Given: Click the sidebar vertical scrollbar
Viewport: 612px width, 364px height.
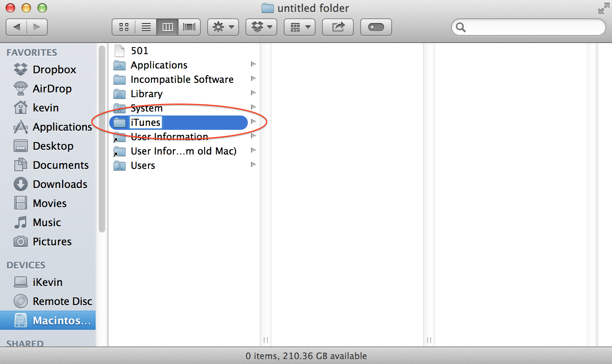Looking at the screenshot, I should pyautogui.click(x=102, y=139).
